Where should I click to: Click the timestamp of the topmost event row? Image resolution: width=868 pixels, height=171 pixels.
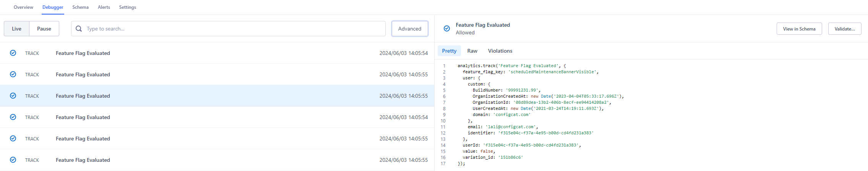pos(404,53)
